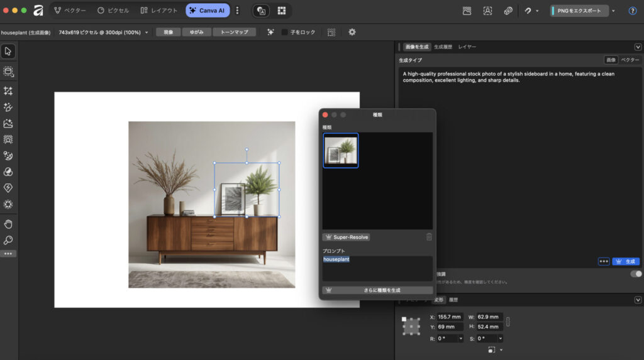Click the help question mark icon
The width and height of the screenshot is (644, 360).
tap(633, 11)
